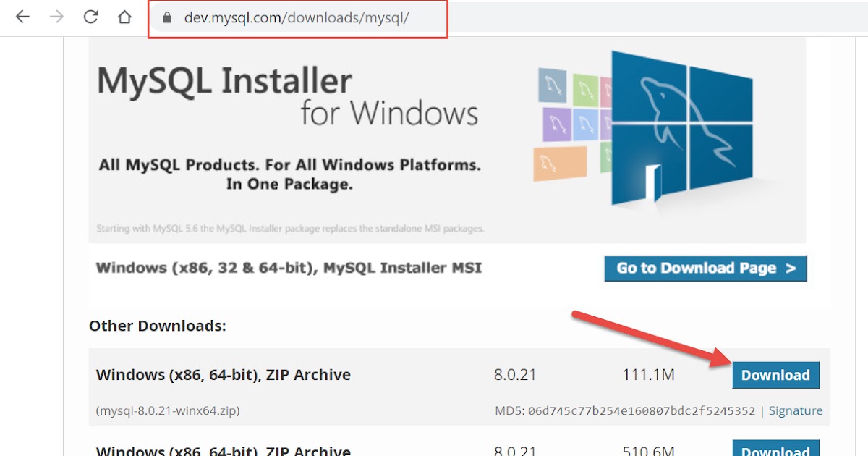Download the 510.6M ZIP Archive
This screenshot has width=868, height=456.
(x=775, y=450)
